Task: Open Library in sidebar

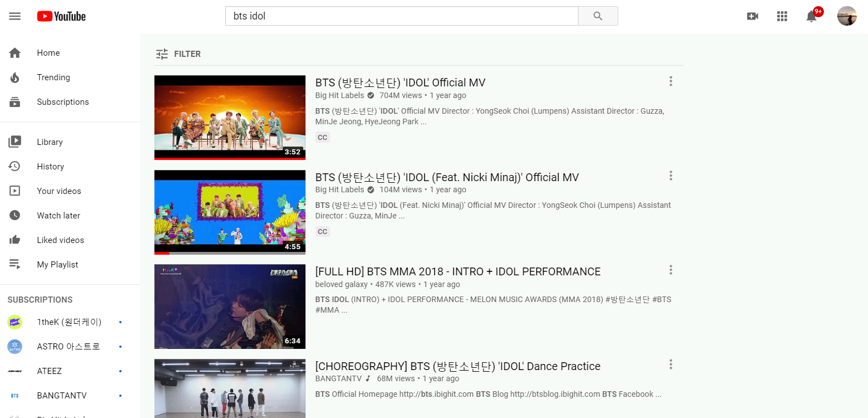Action: (x=70, y=142)
